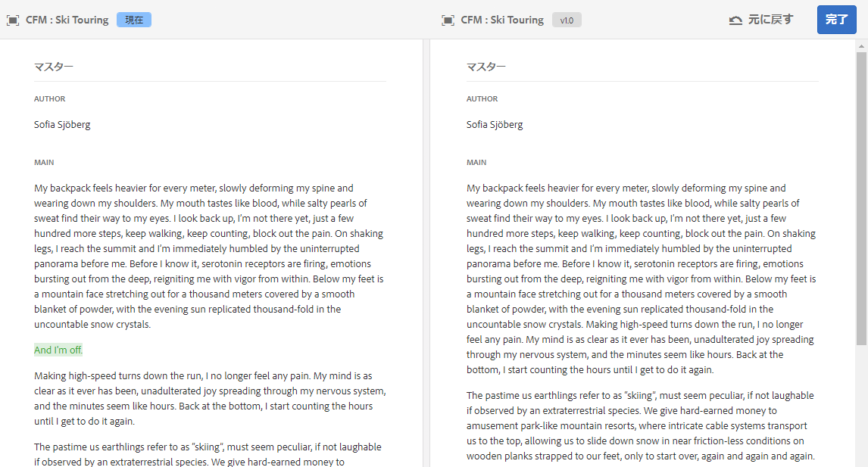
Task: Click right pane title CFM : Ski Touring
Action: click(502, 20)
